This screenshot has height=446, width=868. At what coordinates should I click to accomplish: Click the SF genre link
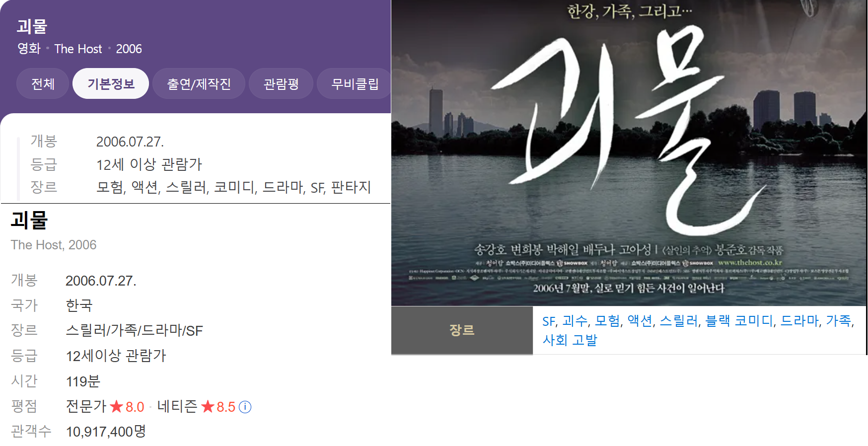tap(549, 321)
